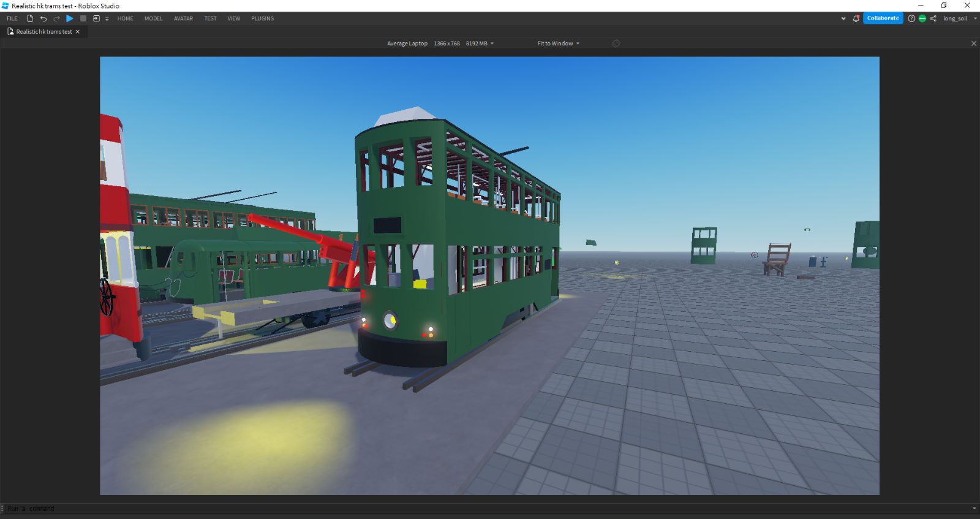Click the Undo arrow icon
The height and width of the screenshot is (519, 980).
(x=43, y=18)
